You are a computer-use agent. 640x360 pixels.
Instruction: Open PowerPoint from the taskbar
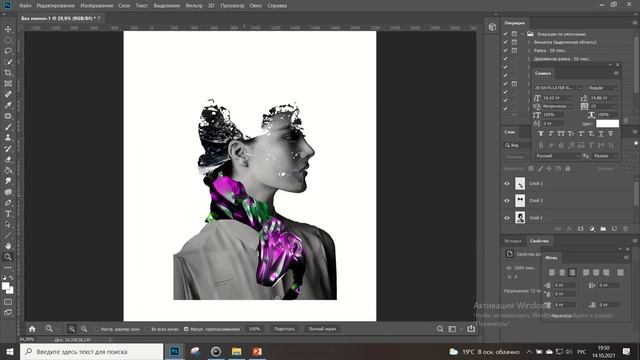tap(257, 351)
